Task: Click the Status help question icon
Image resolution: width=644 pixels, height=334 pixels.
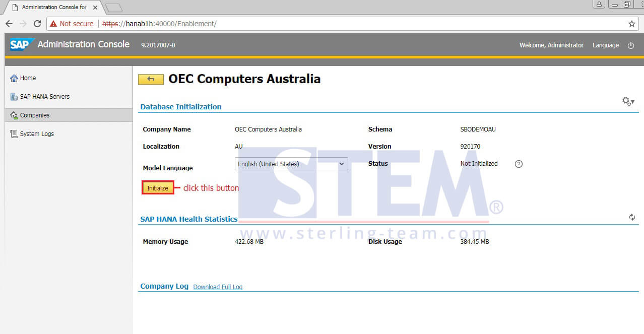Action: point(519,164)
